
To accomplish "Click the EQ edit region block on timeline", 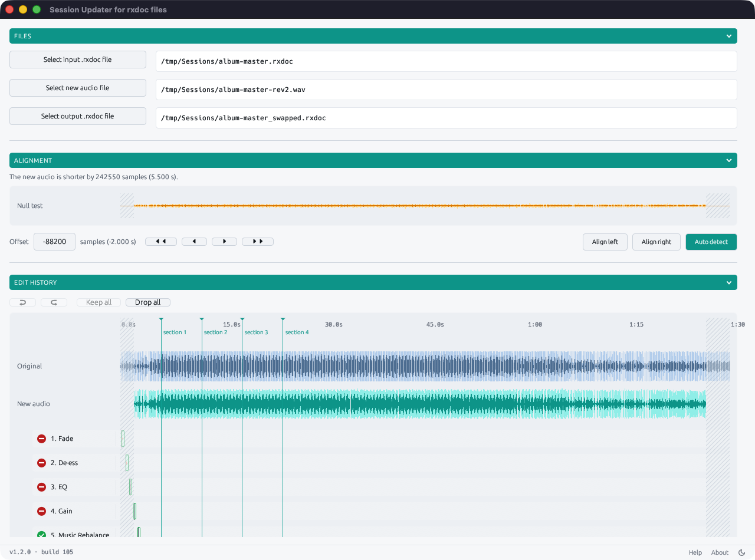I will click(x=131, y=487).
